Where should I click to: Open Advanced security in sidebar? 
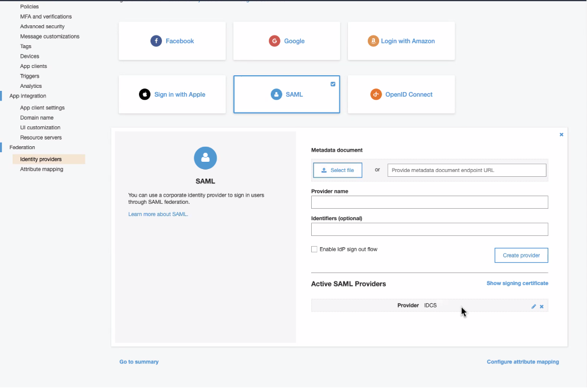(42, 26)
